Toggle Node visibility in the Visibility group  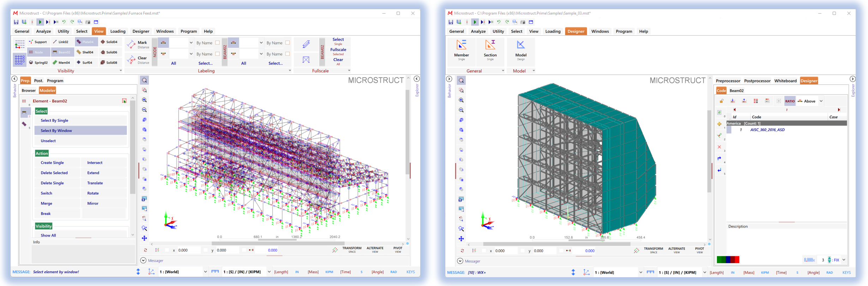38,52
